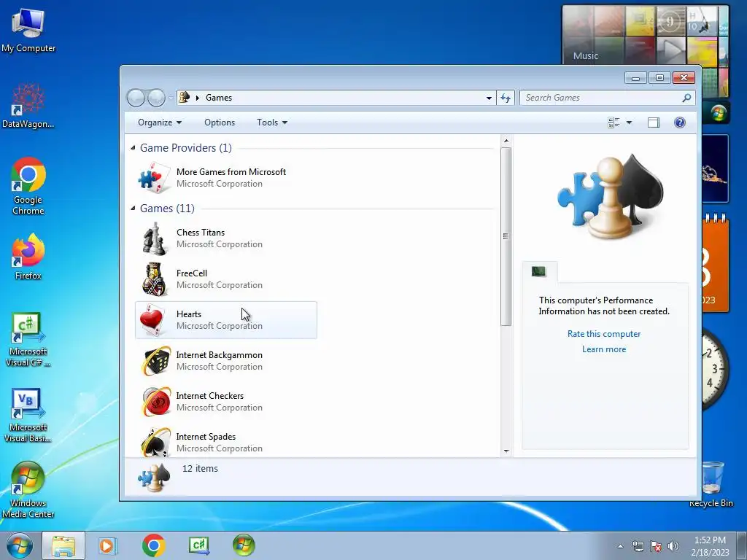Select the Internet Spades name text
Screen dimensions: 747x560
tap(206, 437)
